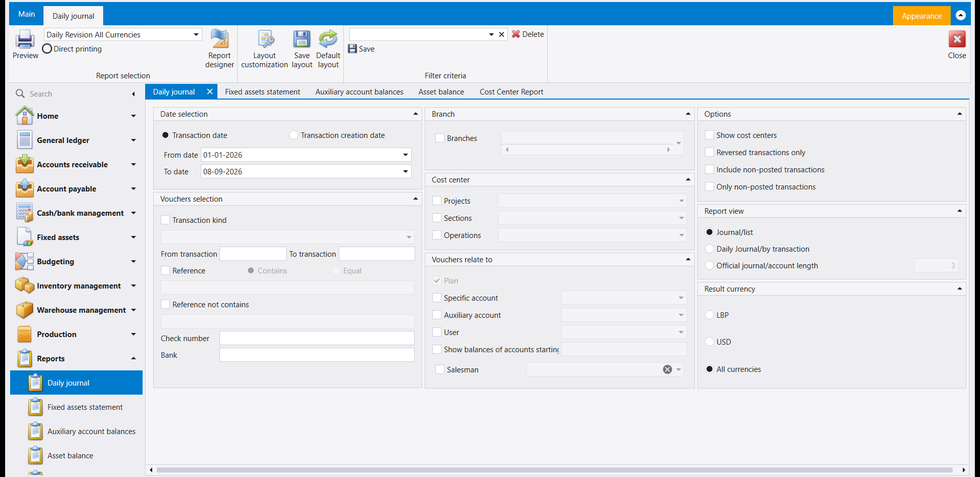Open the Inventory management icon
Viewport: 980px width, 477px height.
click(25, 285)
